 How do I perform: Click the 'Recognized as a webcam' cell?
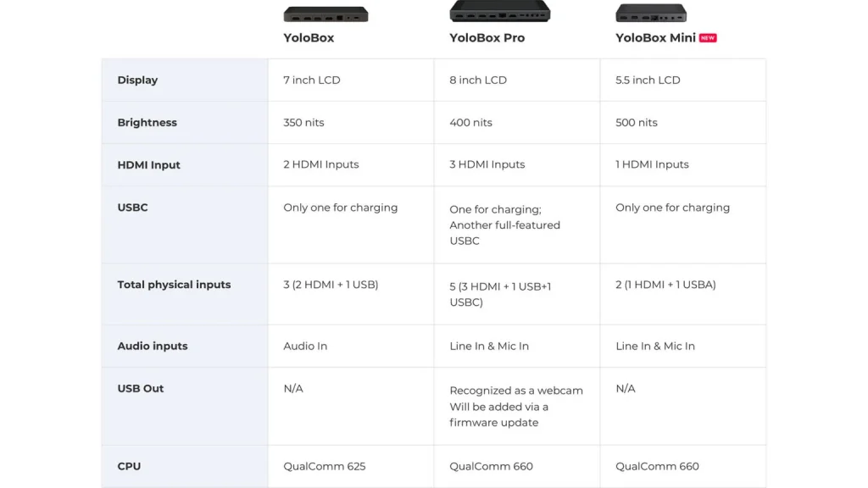pos(516,406)
